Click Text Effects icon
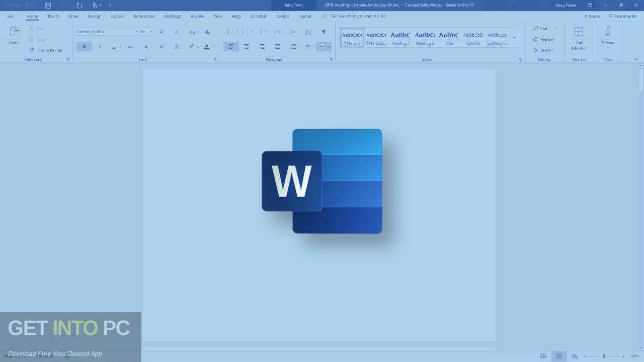The image size is (644, 362). [x=177, y=46]
